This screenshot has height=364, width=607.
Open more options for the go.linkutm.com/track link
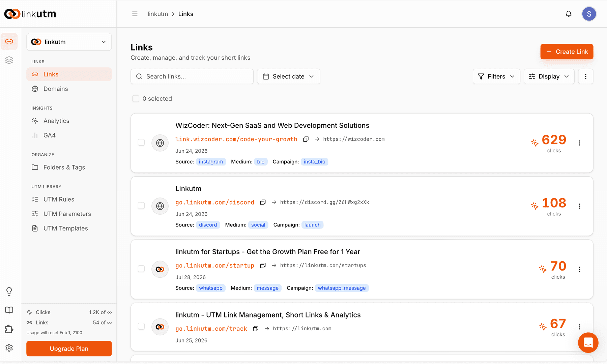point(579,327)
